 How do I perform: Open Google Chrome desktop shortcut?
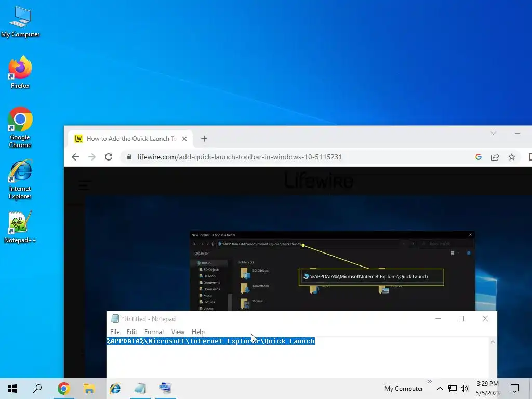20,128
